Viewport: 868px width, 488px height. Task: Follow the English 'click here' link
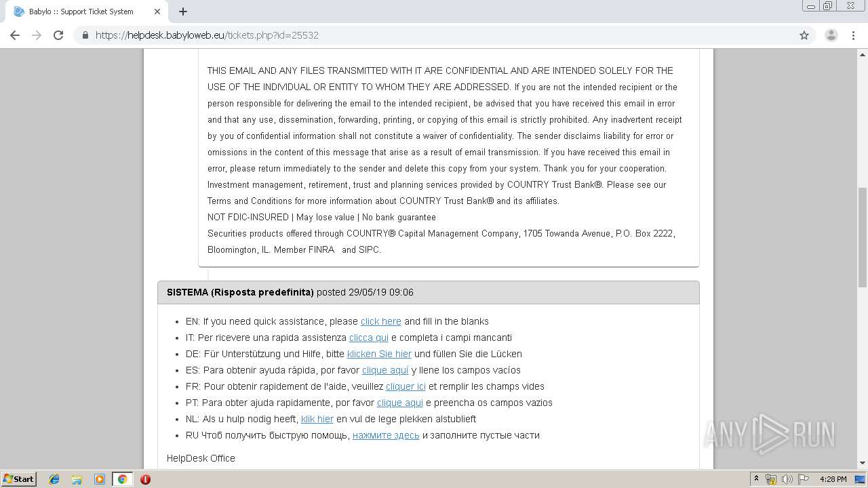point(380,321)
